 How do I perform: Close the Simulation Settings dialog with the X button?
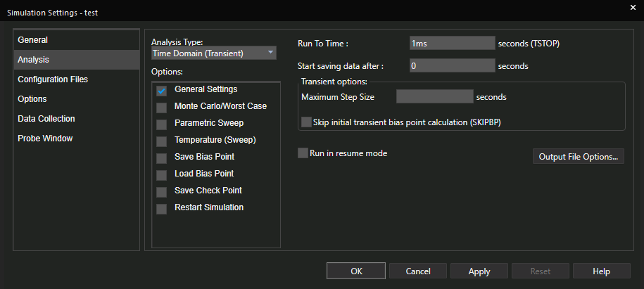[x=633, y=8]
